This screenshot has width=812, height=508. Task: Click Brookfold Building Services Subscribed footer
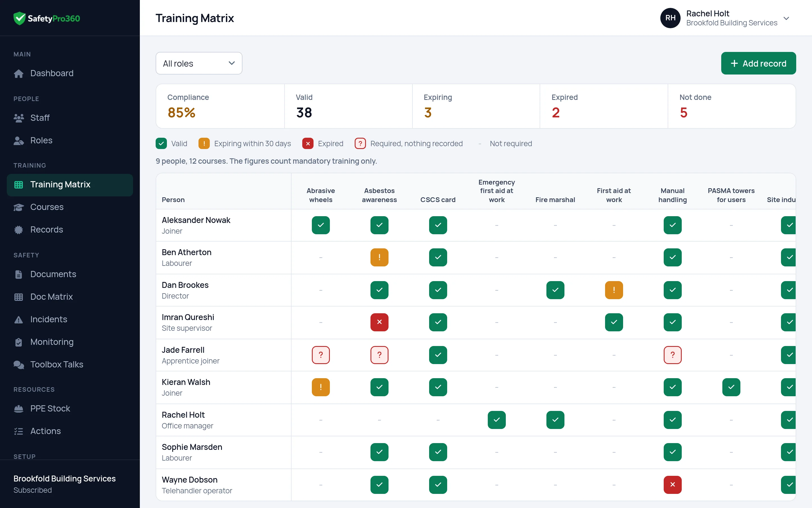[x=64, y=484]
